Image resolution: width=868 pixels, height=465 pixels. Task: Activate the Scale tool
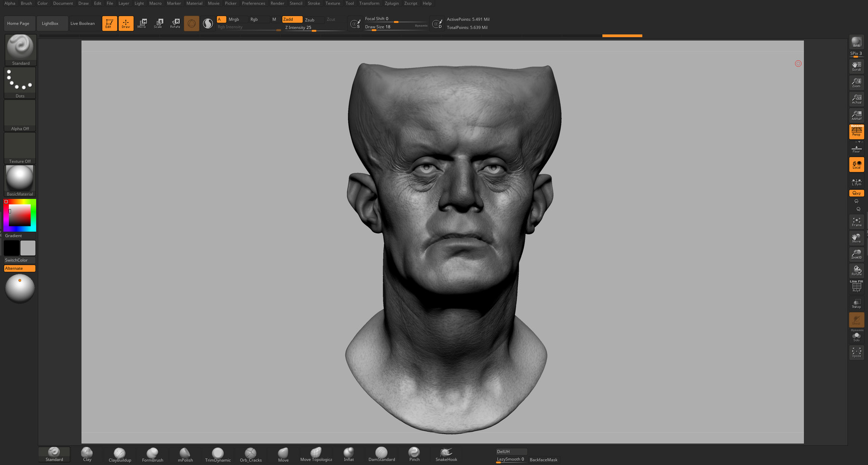[x=158, y=23]
